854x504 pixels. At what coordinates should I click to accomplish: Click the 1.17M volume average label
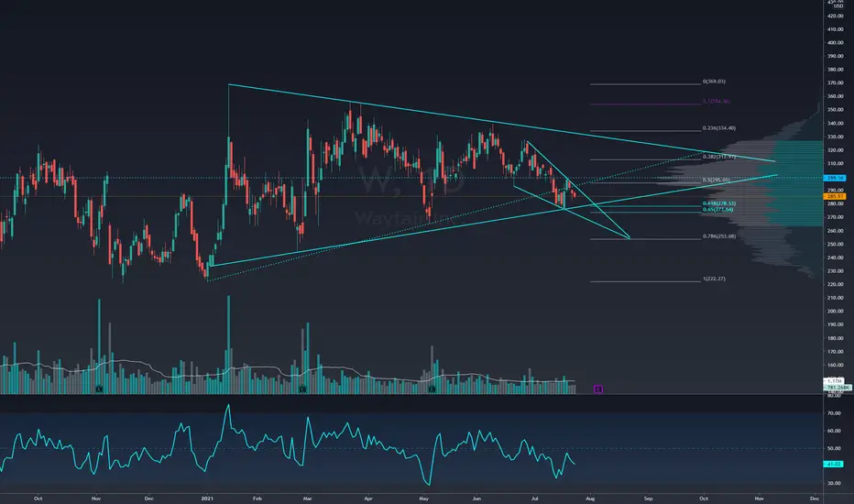834,381
